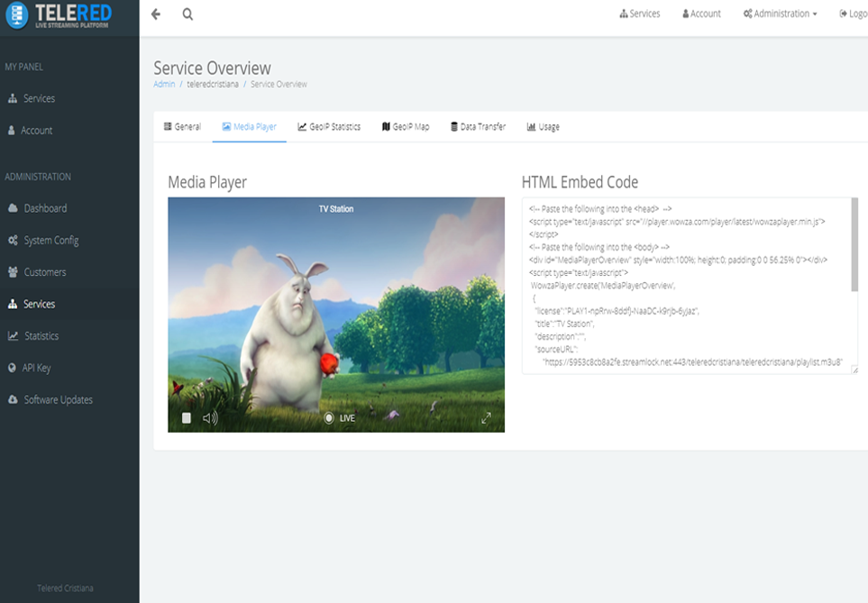Click the System Config gears icon
The image size is (868, 603).
point(13,241)
